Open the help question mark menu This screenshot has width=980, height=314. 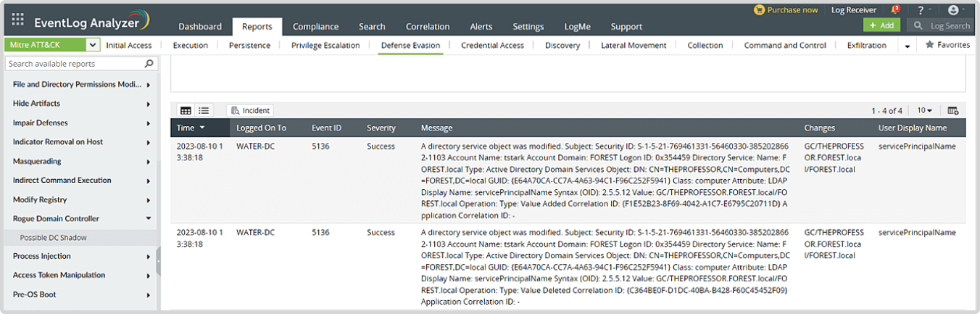(920, 10)
